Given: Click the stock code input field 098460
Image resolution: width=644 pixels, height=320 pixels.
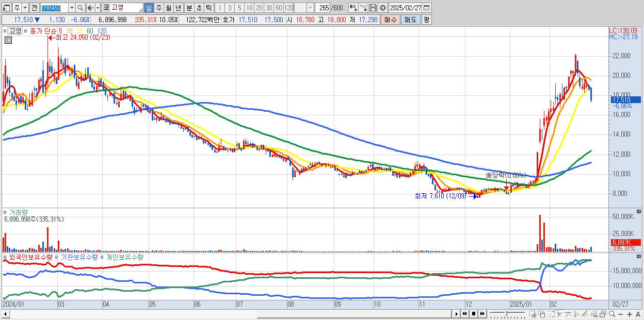Looking at the screenshot, I should (x=54, y=8).
